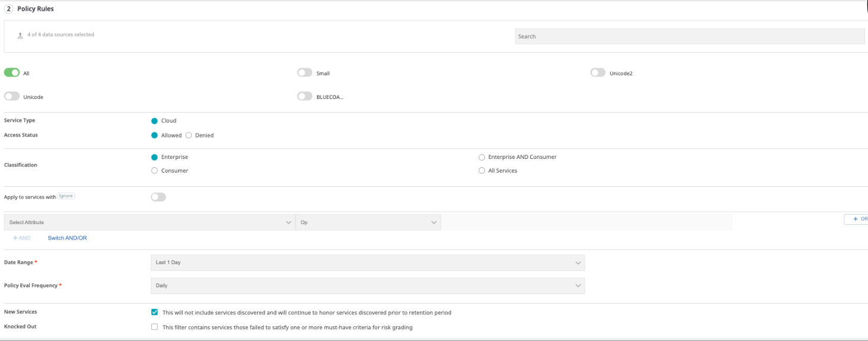868x341 pixels.
Task: Enable the Unicode2 data source toggle
Action: (598, 72)
